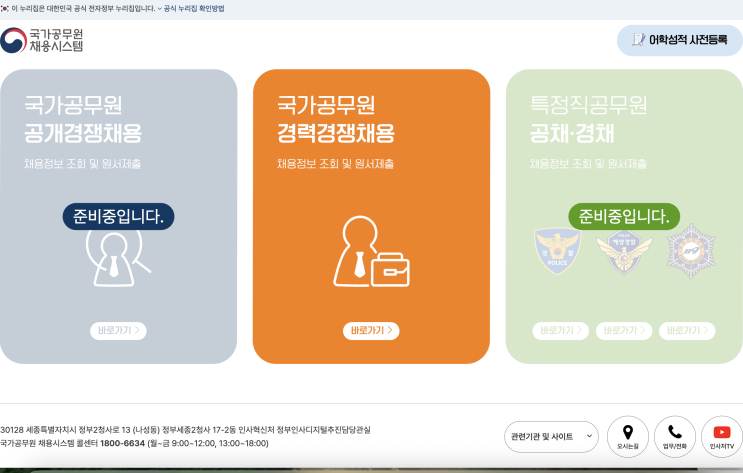This screenshot has width=743, height=473.
Task: Click 바로가기 under the 119 emblem
Action: [x=687, y=330]
